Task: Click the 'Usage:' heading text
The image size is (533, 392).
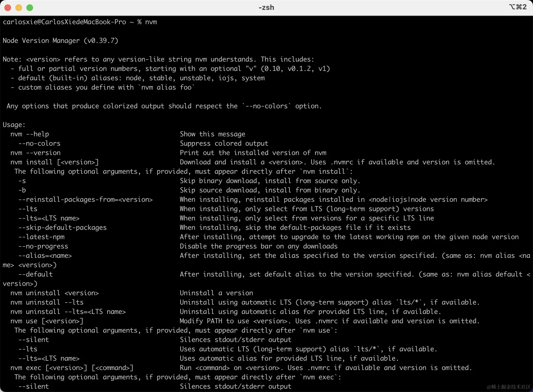Action: point(14,125)
